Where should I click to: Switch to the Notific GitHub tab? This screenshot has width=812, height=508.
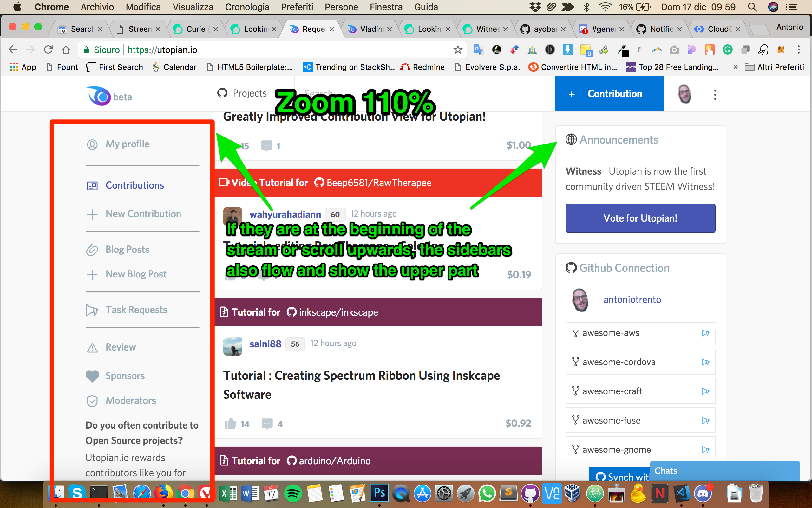pos(660,29)
